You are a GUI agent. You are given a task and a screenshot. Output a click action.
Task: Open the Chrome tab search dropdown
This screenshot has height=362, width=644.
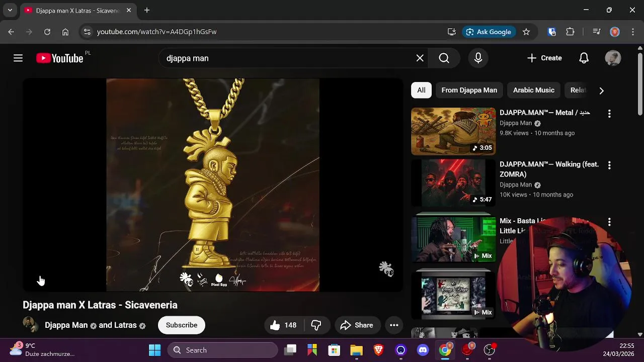(10, 10)
